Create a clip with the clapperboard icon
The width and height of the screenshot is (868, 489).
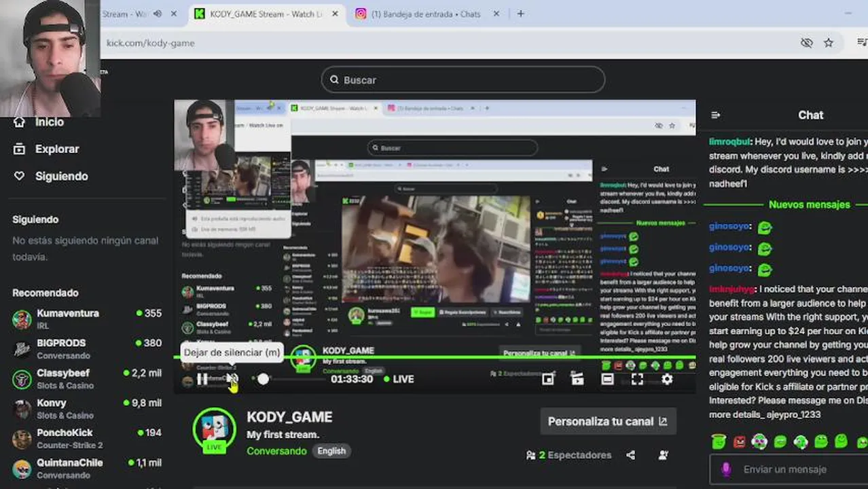[577, 379]
